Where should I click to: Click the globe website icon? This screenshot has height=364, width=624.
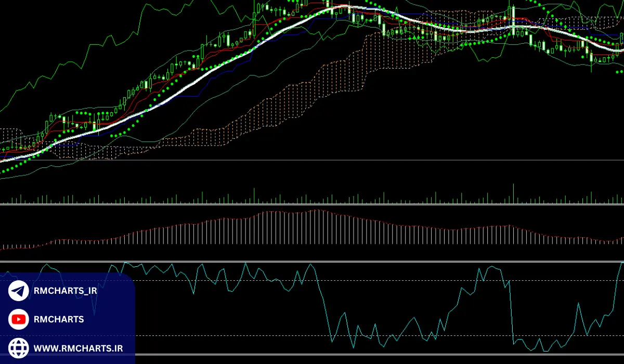(x=19, y=347)
